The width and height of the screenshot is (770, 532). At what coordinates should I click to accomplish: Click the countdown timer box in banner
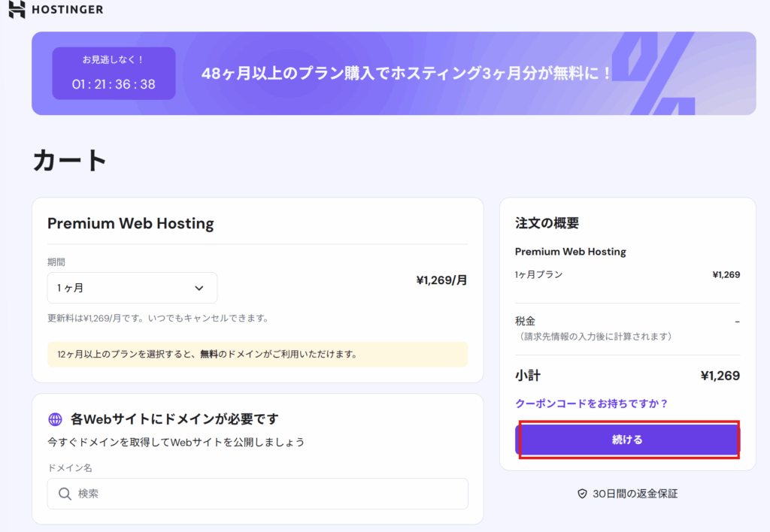pos(114,74)
